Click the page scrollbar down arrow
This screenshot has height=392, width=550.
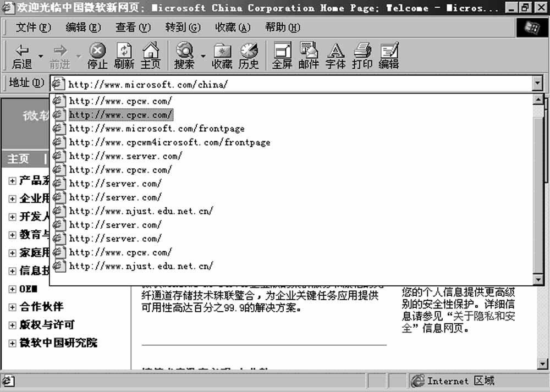[x=543, y=363]
